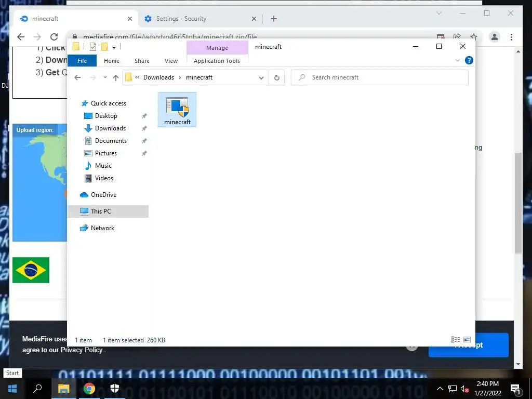Screen dimensions: 532x399
Task: Show hidden system tray icons
Action: [x=440, y=389]
